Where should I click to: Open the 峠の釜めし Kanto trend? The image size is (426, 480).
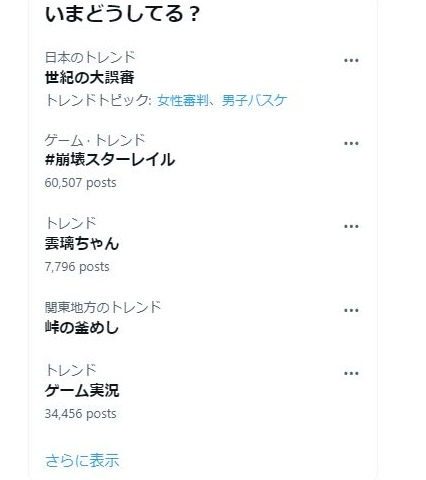pos(82,328)
